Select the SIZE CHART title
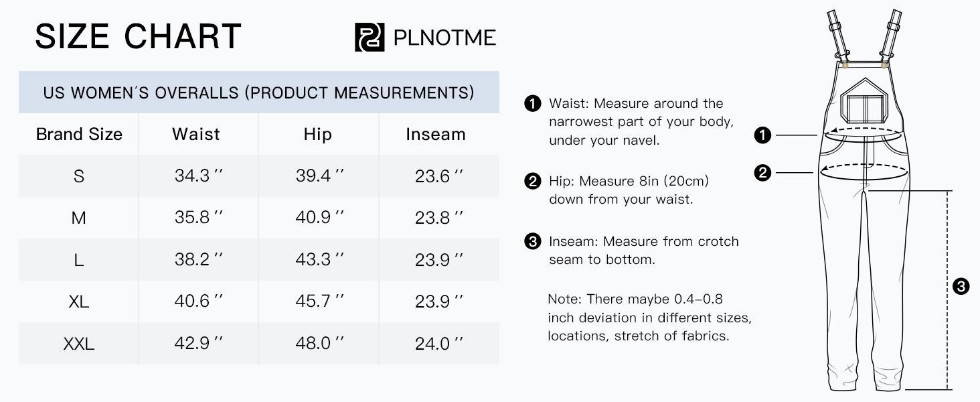980x402 pixels. click(x=138, y=36)
